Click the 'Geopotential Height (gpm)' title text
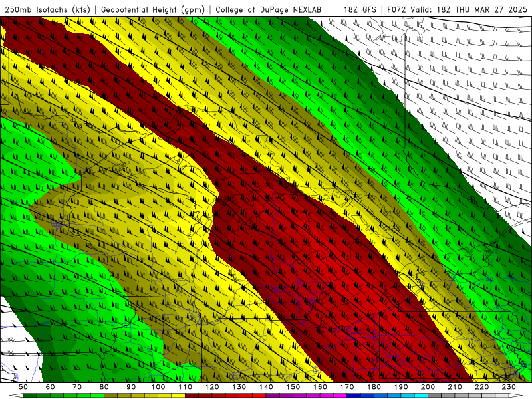 click(x=153, y=10)
